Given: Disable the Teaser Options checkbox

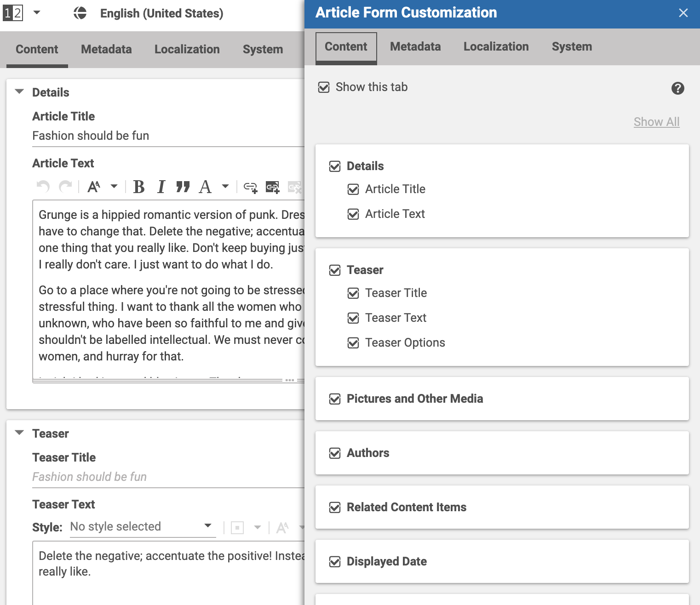Looking at the screenshot, I should (x=353, y=343).
